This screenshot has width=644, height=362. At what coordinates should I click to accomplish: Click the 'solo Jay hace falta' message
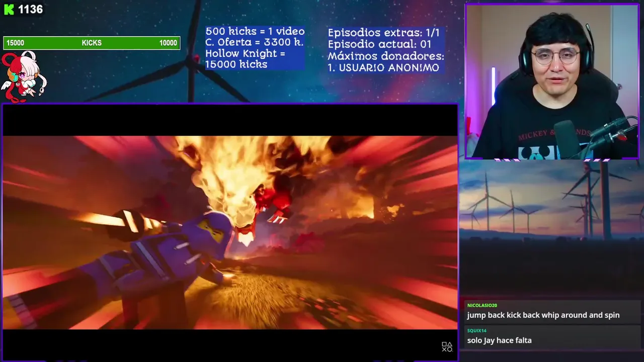499,340
